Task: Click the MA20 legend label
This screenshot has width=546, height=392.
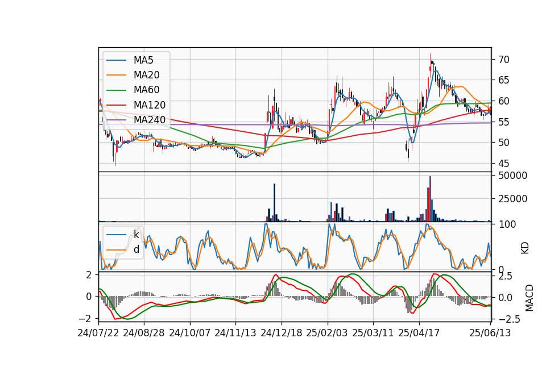Action: click(x=146, y=75)
